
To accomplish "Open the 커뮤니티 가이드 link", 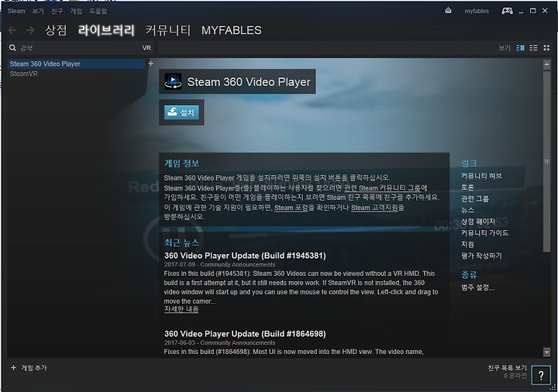I will pos(484,232).
